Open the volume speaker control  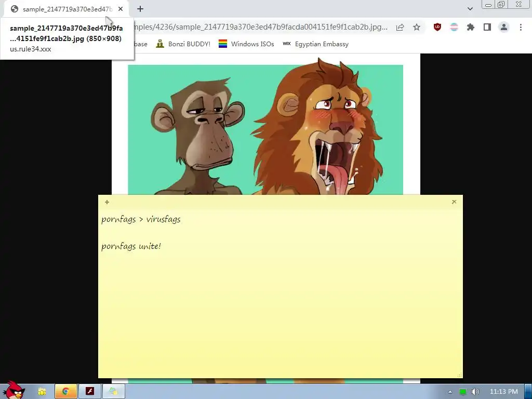475,392
